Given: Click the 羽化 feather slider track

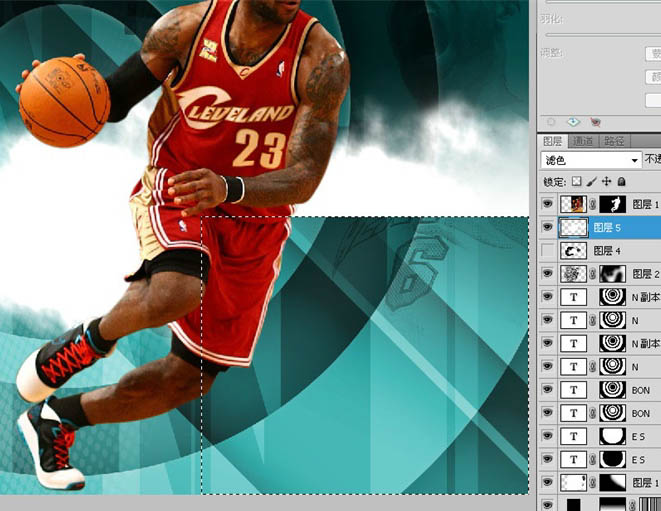Looking at the screenshot, I should (x=603, y=35).
